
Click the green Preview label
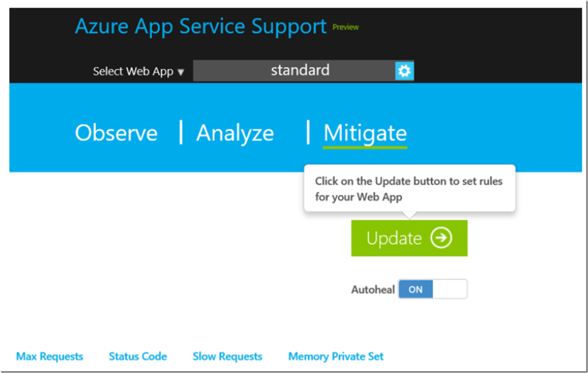[346, 27]
